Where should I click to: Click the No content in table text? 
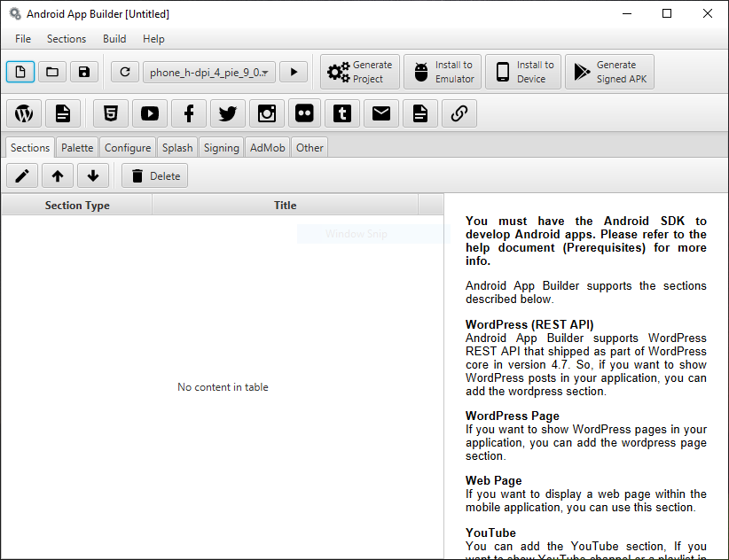(x=223, y=387)
